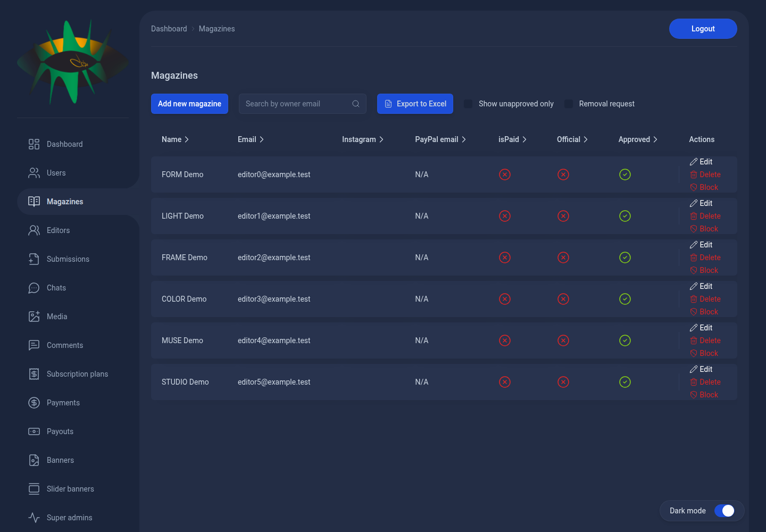Click the Media image icon in sidebar
The image size is (766, 532).
coord(34,317)
